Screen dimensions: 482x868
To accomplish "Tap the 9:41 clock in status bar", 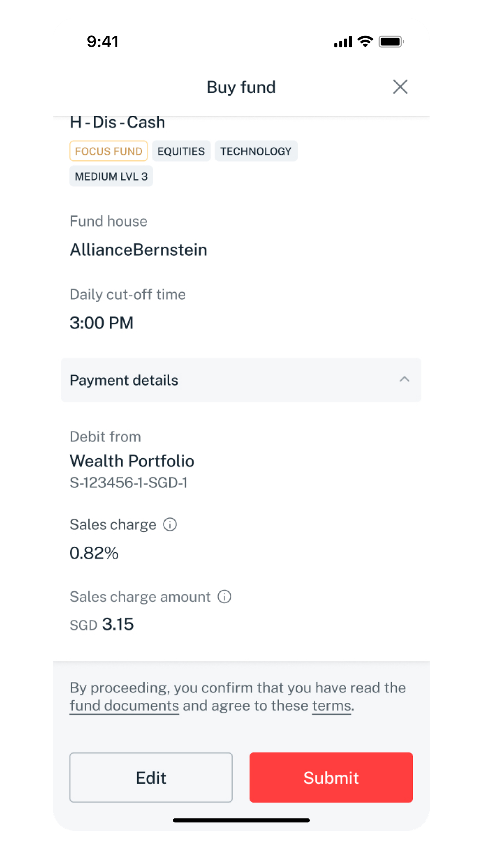I will click(103, 41).
